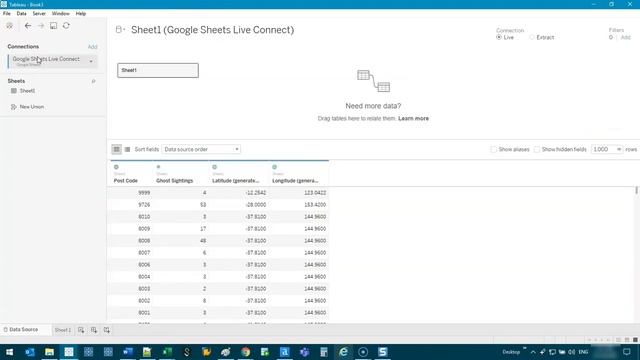The width and height of the screenshot is (640, 360).
Task: Open Internet Explorer from the taskbar
Action: click(343, 352)
